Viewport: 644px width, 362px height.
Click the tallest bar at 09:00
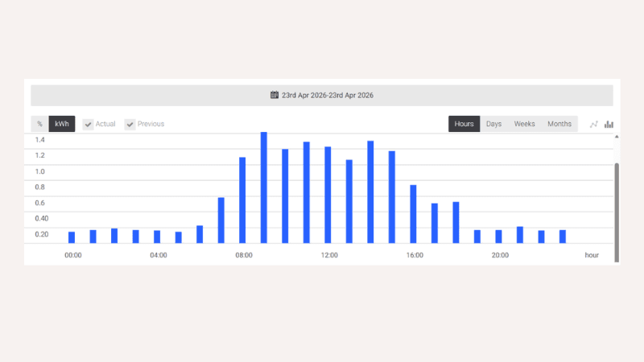263,187
